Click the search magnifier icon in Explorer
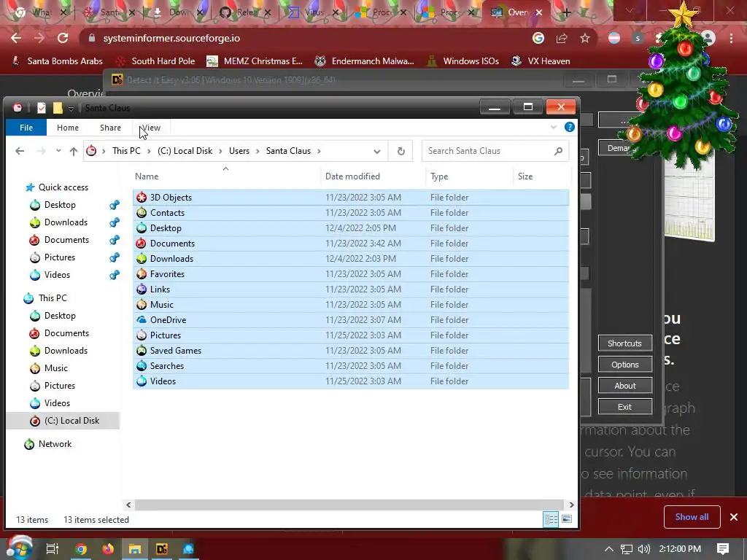747x560 pixels. (x=558, y=151)
